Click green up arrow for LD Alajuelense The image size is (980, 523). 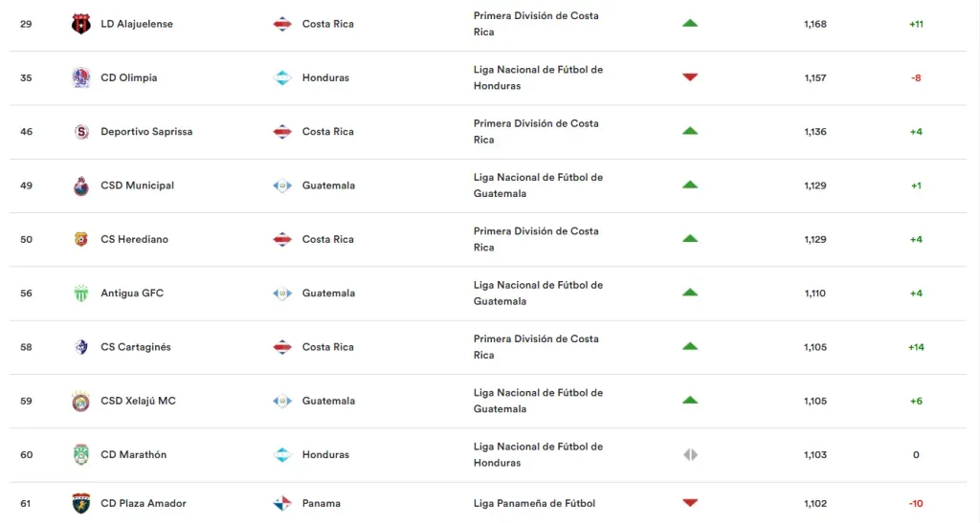[x=690, y=24]
